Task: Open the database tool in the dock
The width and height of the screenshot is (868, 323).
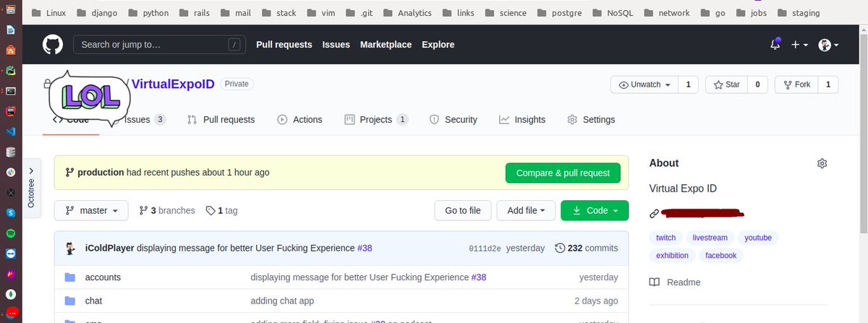Action: [11, 152]
